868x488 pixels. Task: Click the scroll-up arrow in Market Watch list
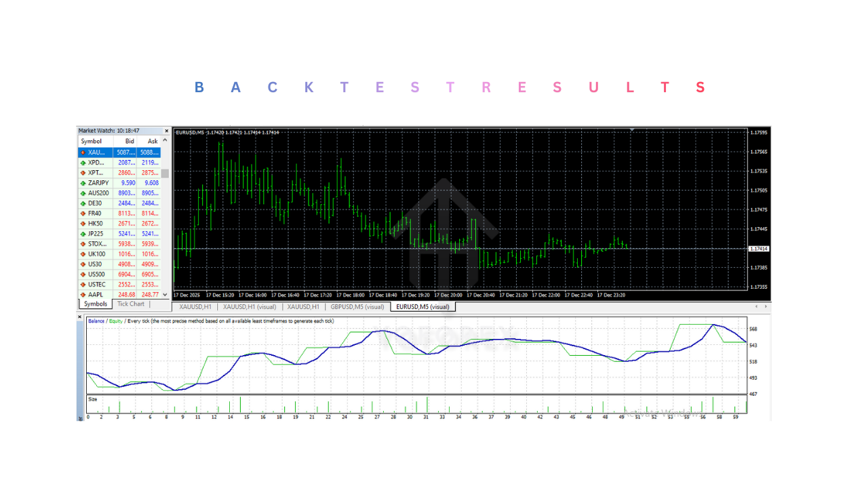point(164,140)
